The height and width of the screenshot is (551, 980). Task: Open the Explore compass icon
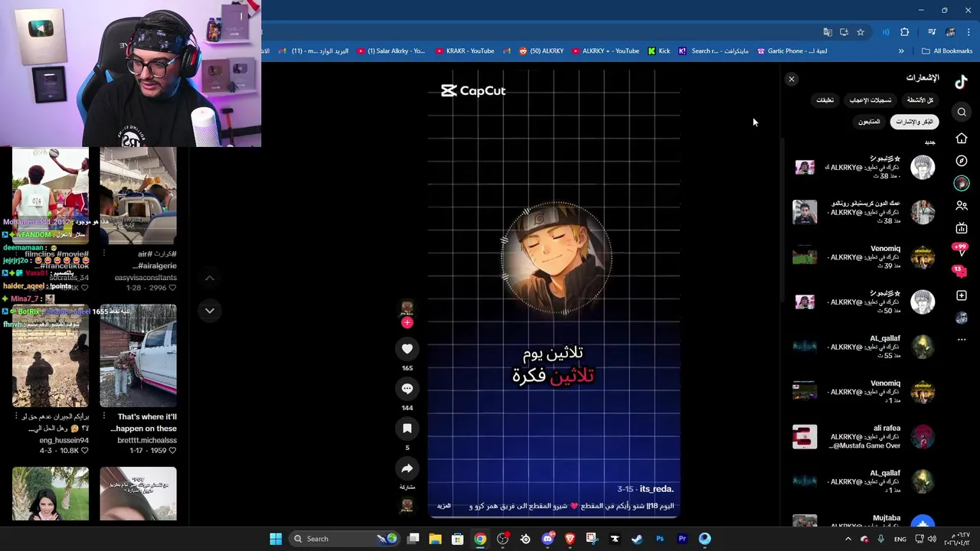click(962, 161)
